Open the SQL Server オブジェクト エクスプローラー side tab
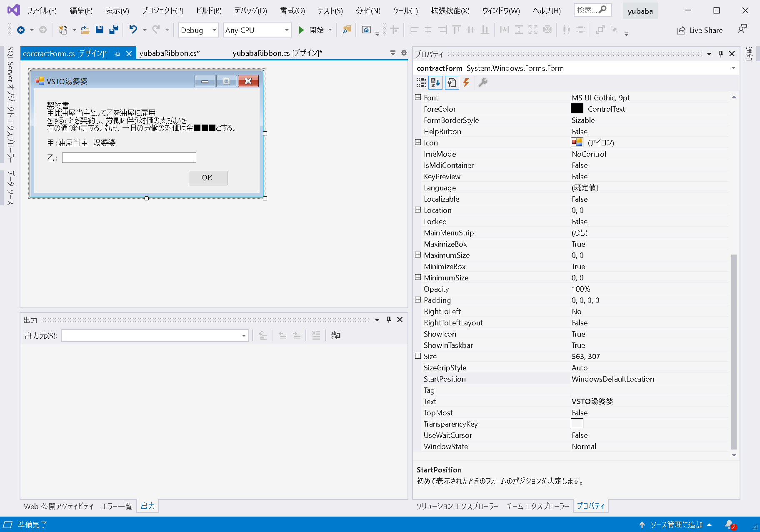This screenshot has width=760, height=532. (10, 104)
